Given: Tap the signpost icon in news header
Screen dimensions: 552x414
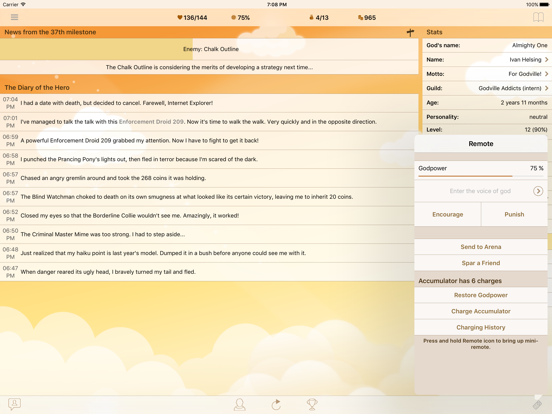Looking at the screenshot, I should click(x=410, y=32).
